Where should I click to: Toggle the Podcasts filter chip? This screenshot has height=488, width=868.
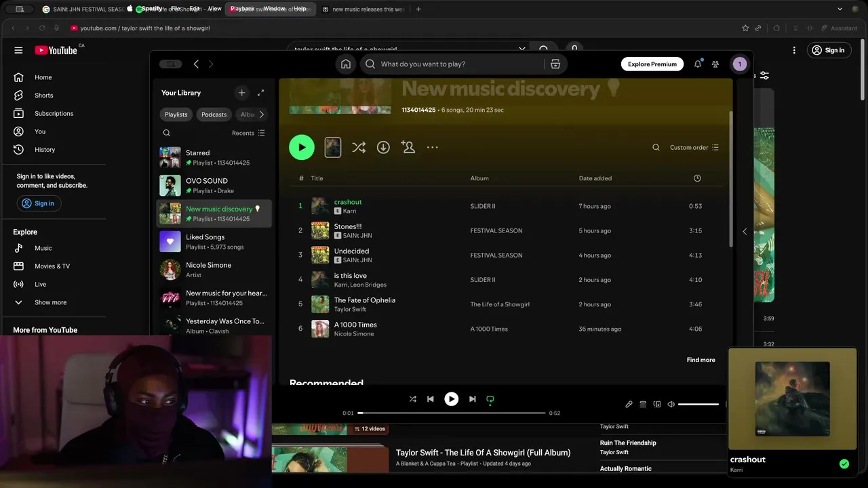214,115
